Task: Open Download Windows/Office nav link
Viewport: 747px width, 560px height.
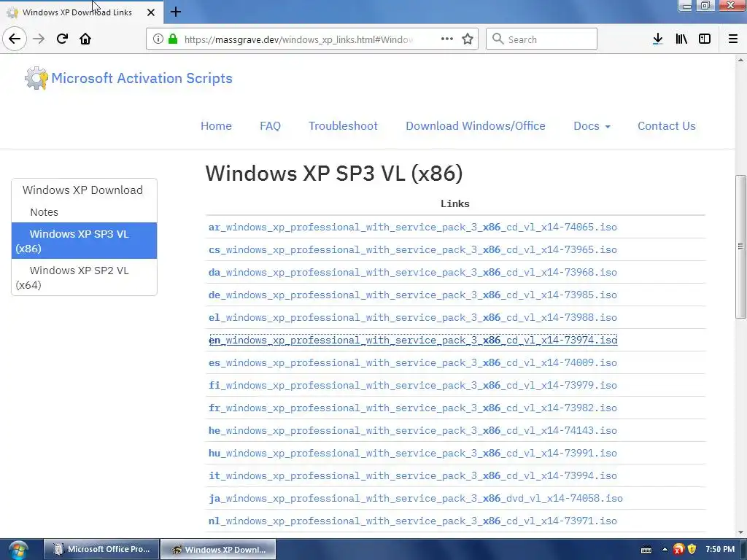Action: click(476, 126)
